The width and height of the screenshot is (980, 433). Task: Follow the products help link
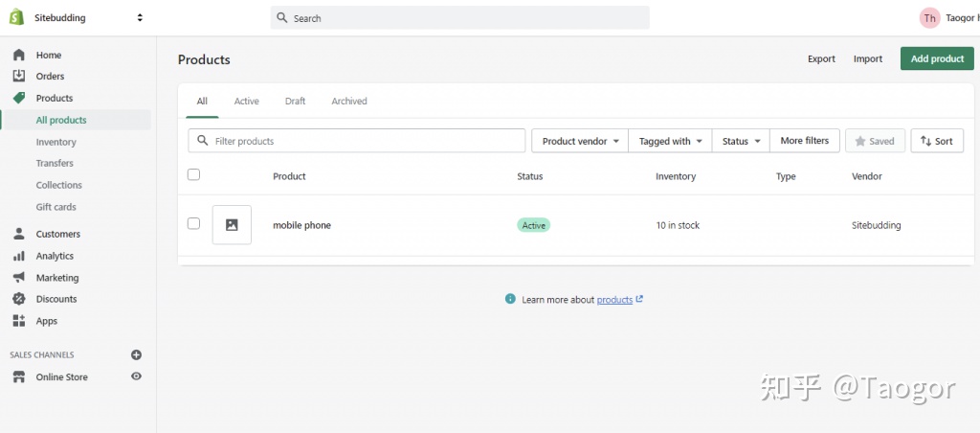click(x=614, y=300)
